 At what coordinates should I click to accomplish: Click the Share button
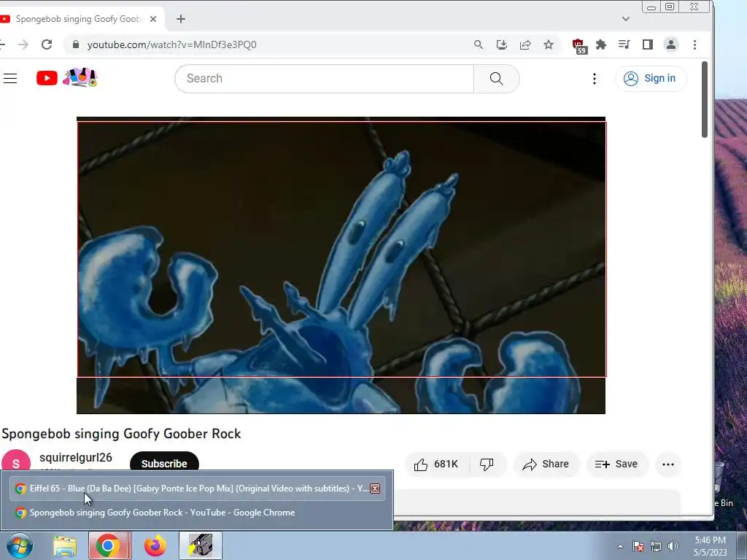point(546,464)
